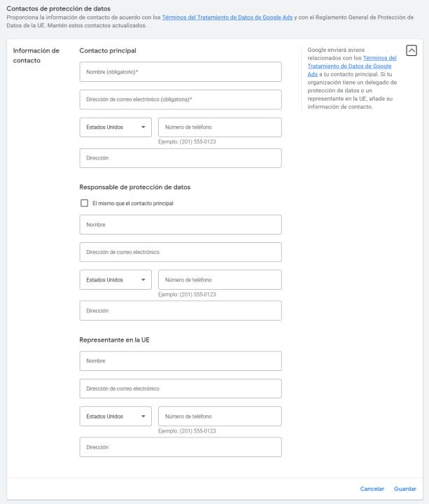Focus the data protection officer Nombre field
The height and width of the screenshot is (504, 429).
pyautogui.click(x=181, y=225)
